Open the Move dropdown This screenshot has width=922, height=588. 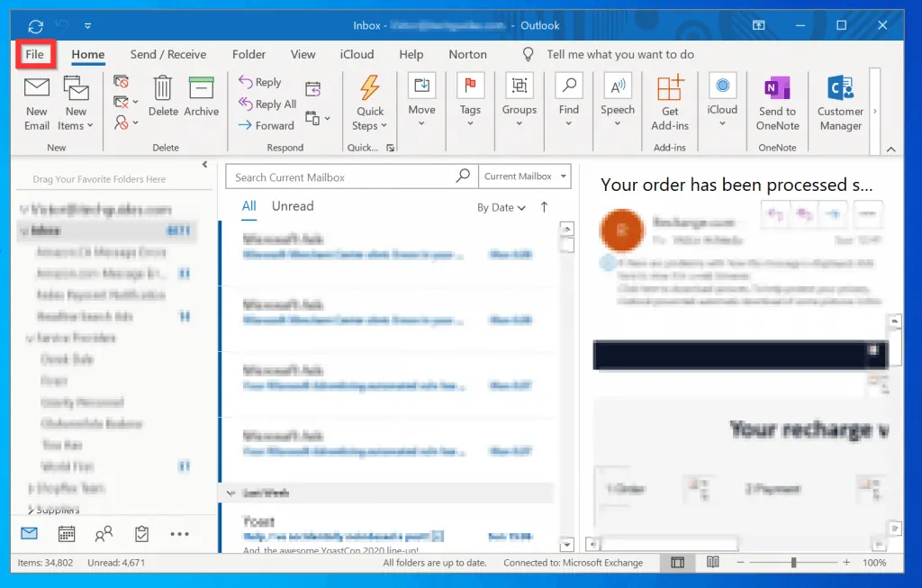click(421, 100)
